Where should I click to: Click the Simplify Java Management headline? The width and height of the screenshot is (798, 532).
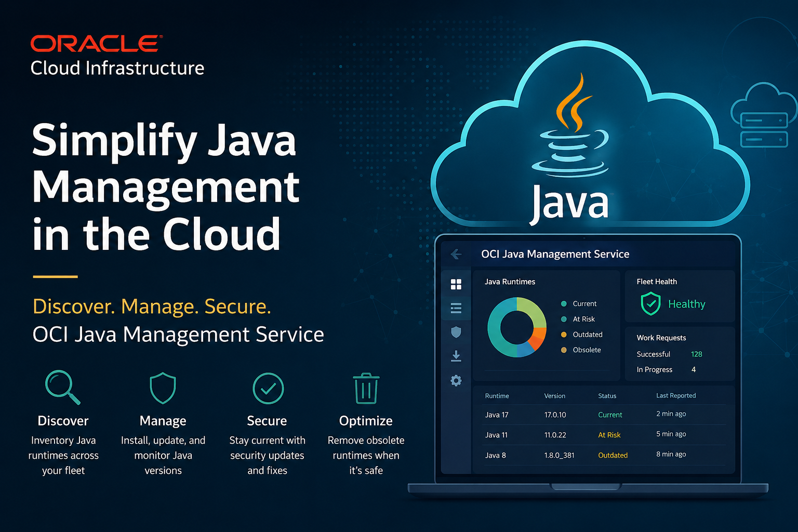[x=166, y=187]
